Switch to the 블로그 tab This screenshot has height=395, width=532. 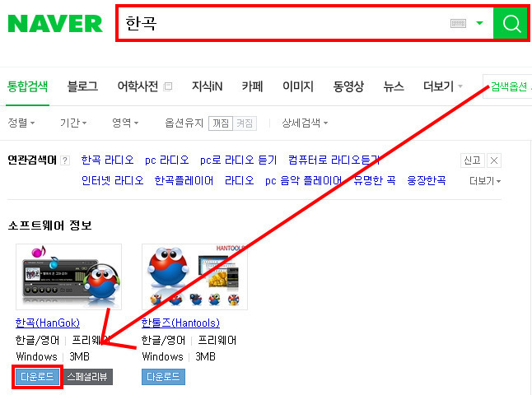point(82,86)
